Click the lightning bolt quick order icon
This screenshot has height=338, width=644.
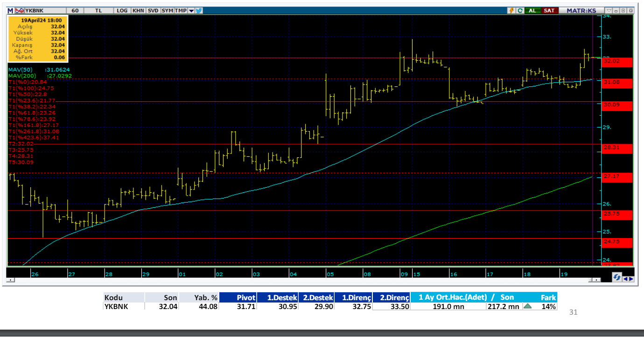coord(512,10)
